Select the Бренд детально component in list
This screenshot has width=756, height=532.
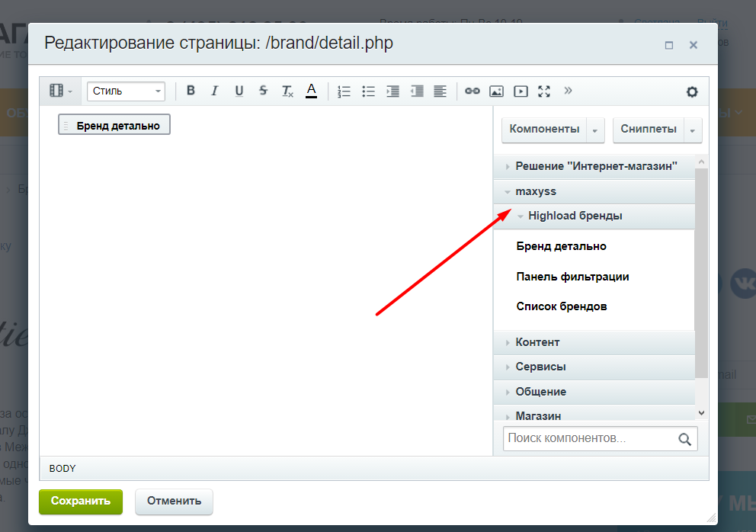(x=561, y=246)
